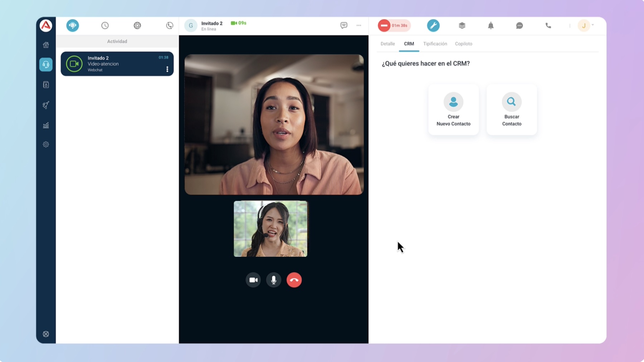The height and width of the screenshot is (362, 644).
Task: Click Crear Nuevo Contacto card
Action: [x=453, y=110]
